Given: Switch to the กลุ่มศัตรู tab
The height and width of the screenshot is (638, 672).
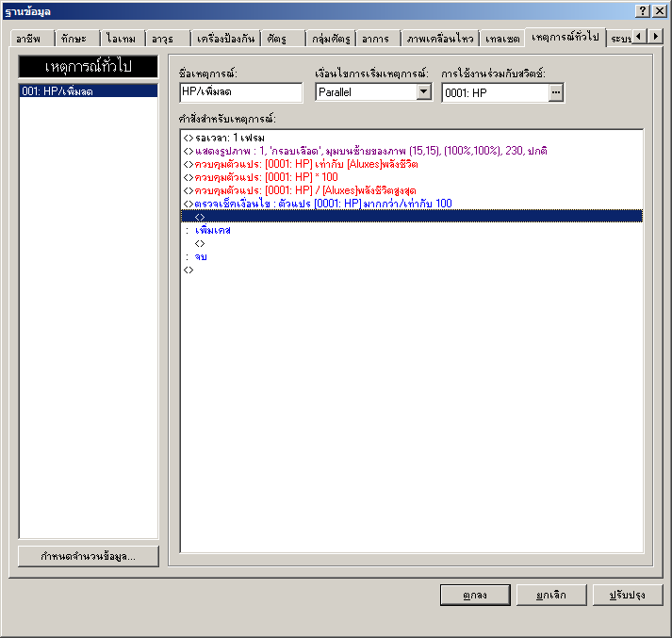Looking at the screenshot, I should click(331, 39).
